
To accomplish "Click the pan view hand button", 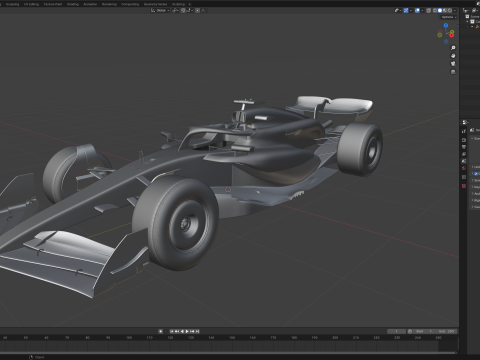I will pyautogui.click(x=453, y=56).
